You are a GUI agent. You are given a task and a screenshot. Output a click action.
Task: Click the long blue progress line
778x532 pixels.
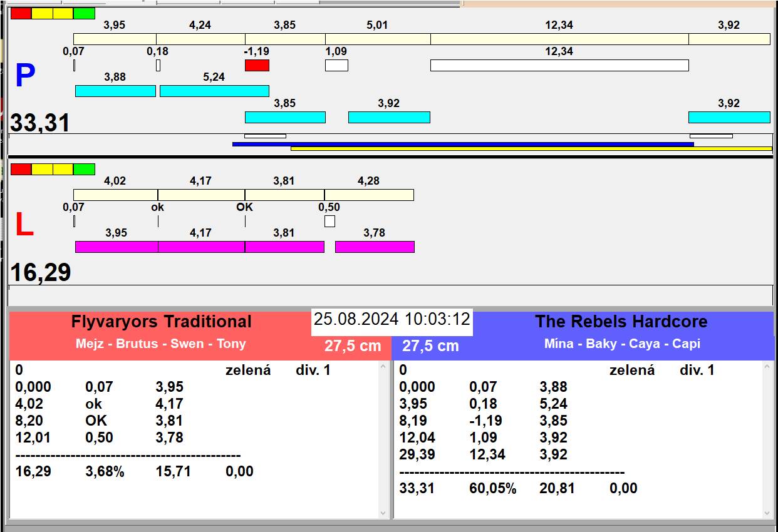pyautogui.click(x=462, y=144)
